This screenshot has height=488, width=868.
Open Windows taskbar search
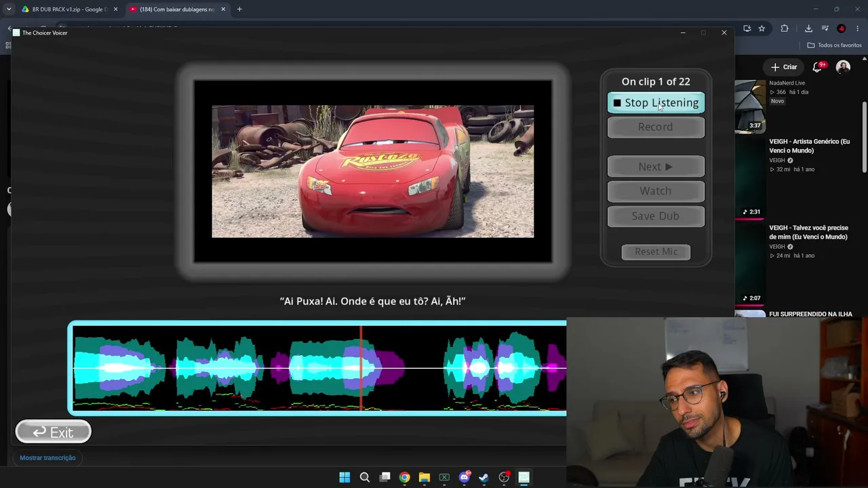[x=364, y=478]
